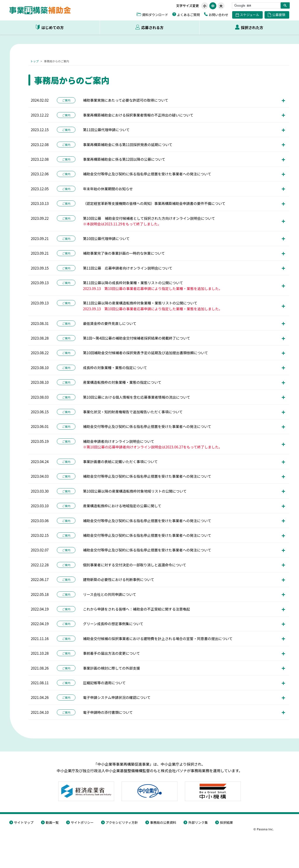The height and width of the screenshot is (868, 299).
Task: Expand 事業計画書の表紙に記載いただく事項 entry
Action: click(283, 462)
